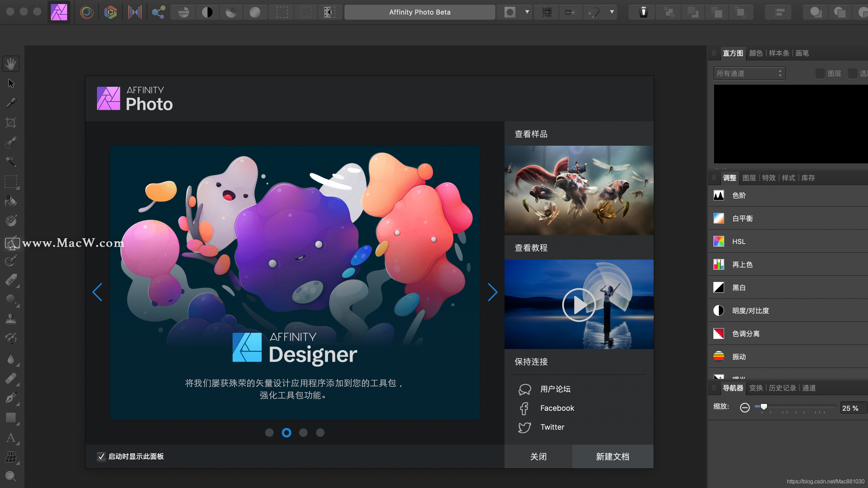The width and height of the screenshot is (868, 488).
Task: Open the Twitter link
Action: pos(552,427)
